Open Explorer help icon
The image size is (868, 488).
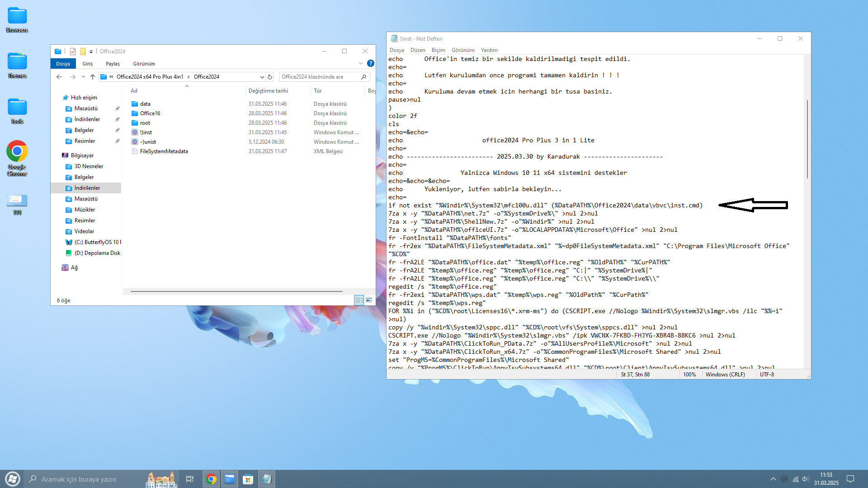(x=371, y=63)
